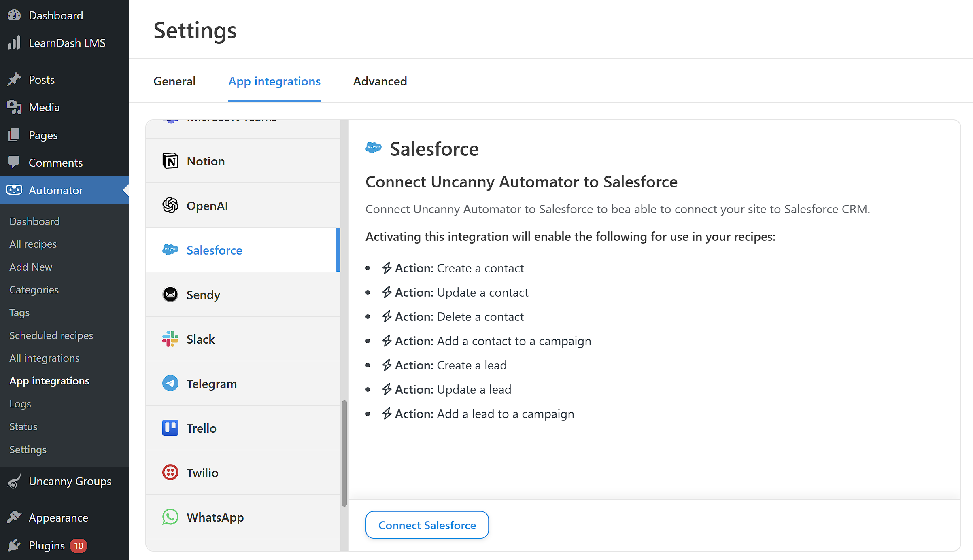Click the integration list scrollbar thumb
The image size is (973, 560).
click(x=344, y=453)
